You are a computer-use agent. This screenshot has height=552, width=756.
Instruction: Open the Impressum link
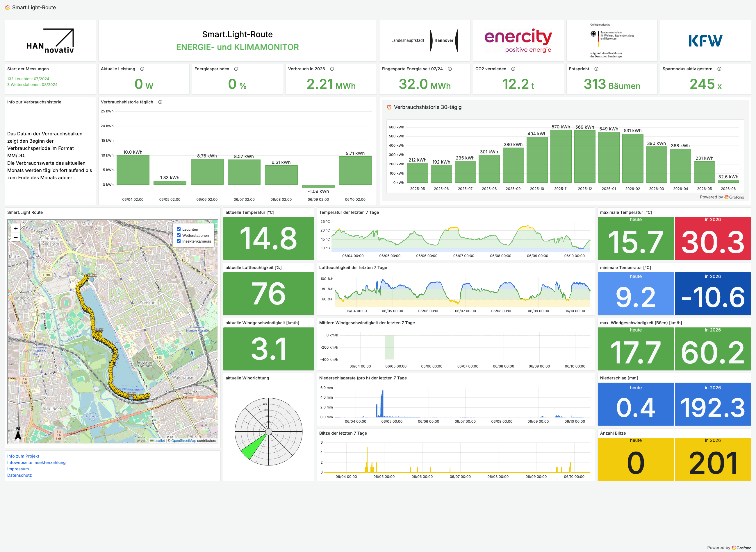tap(18, 469)
